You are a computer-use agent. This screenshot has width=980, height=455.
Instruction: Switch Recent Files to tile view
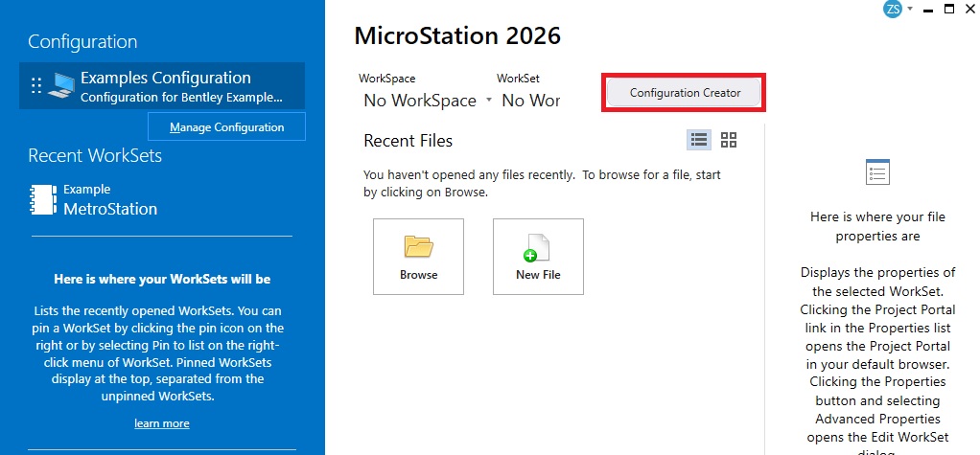[x=729, y=141]
